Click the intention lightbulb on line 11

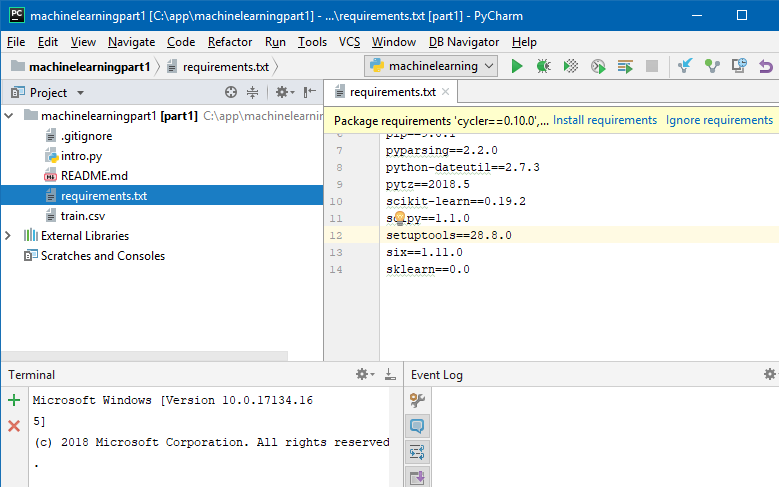coord(400,218)
